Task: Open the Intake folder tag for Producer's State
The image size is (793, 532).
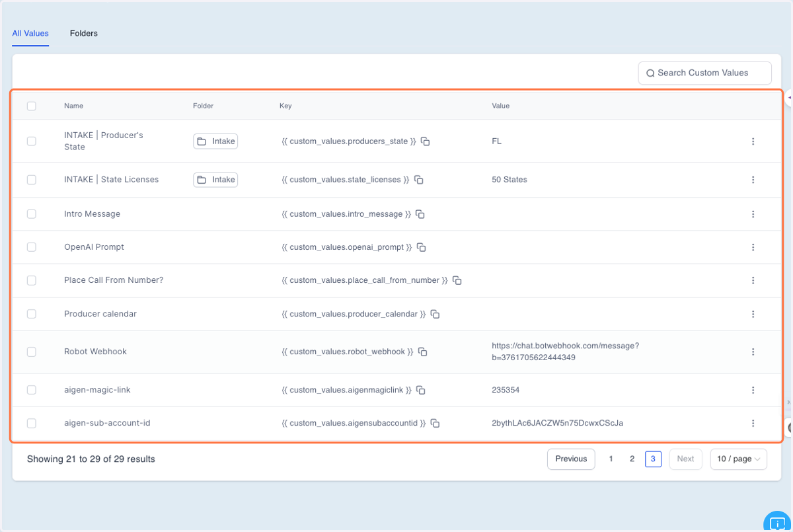Action: [x=215, y=141]
